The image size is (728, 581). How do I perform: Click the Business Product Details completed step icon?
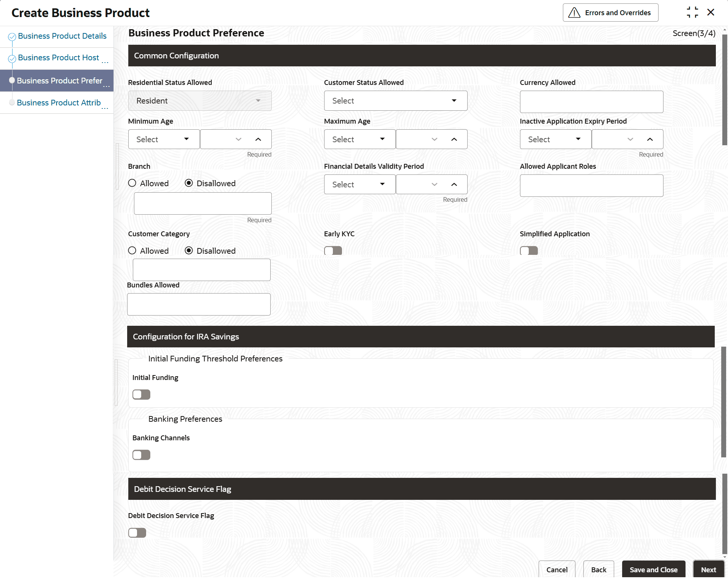(12, 37)
